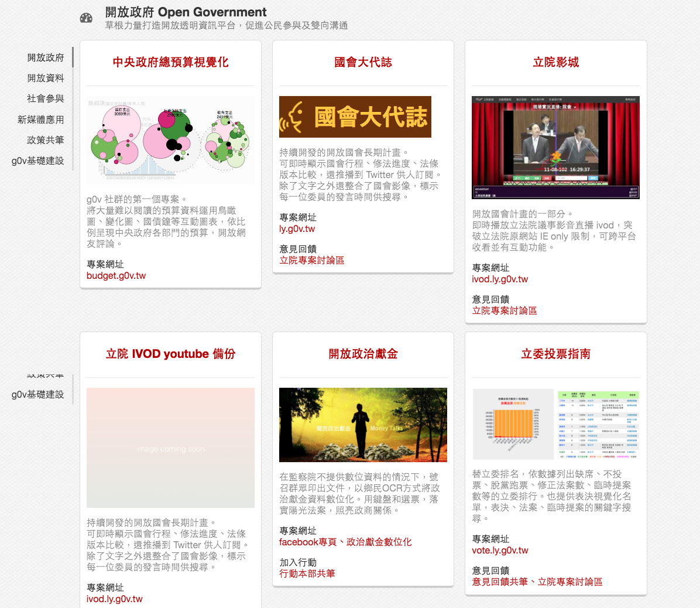Screen dimensions: 700x608
Task: Jump to 政策共筆 section in the sidebar
Action: [x=46, y=140]
